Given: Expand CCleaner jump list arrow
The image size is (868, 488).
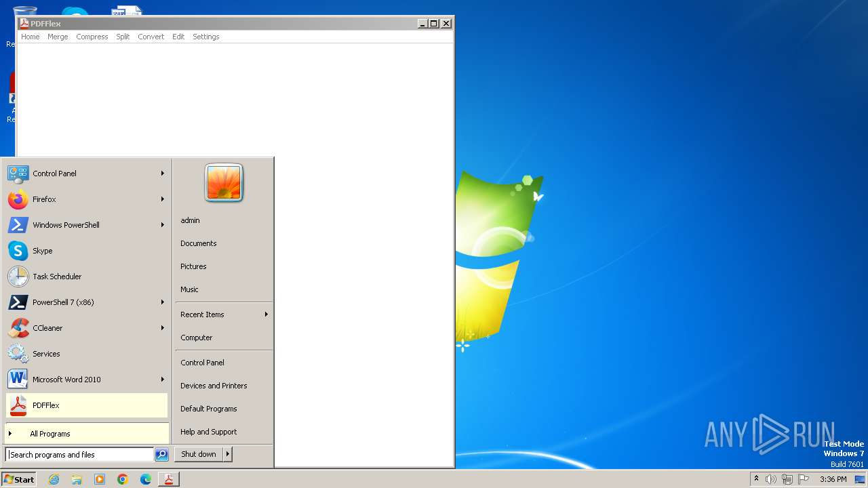Looking at the screenshot, I should coord(163,328).
